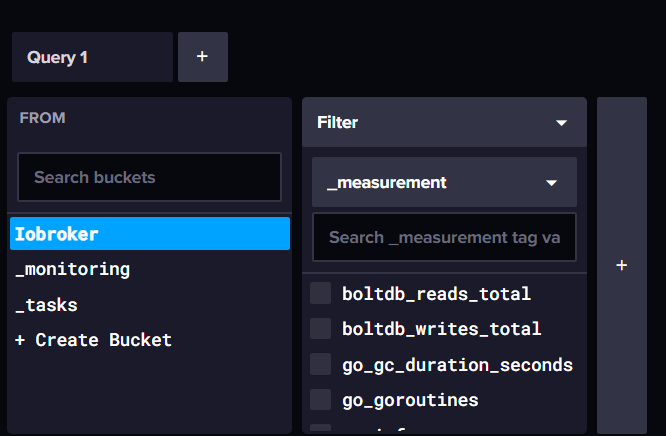Toggle the go_goroutines checkbox
Screen dimensions: 666x436
pyautogui.click(x=320, y=400)
